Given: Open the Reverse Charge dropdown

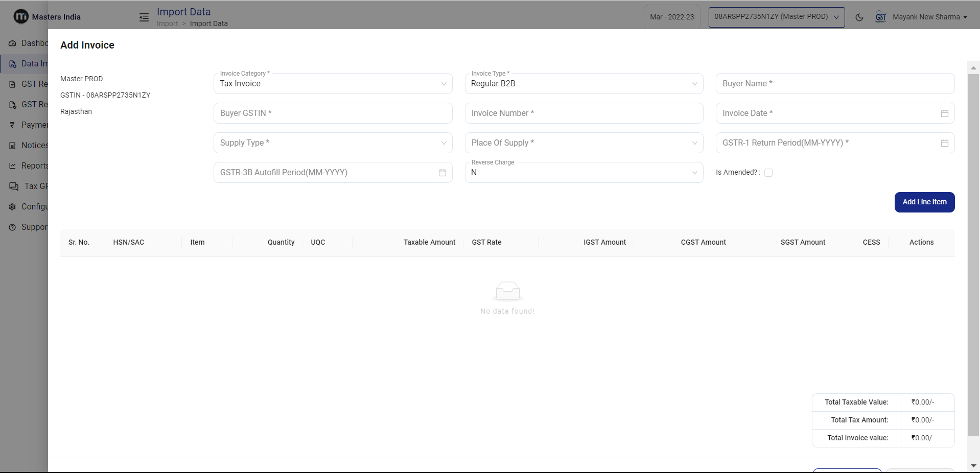Looking at the screenshot, I should click(584, 173).
